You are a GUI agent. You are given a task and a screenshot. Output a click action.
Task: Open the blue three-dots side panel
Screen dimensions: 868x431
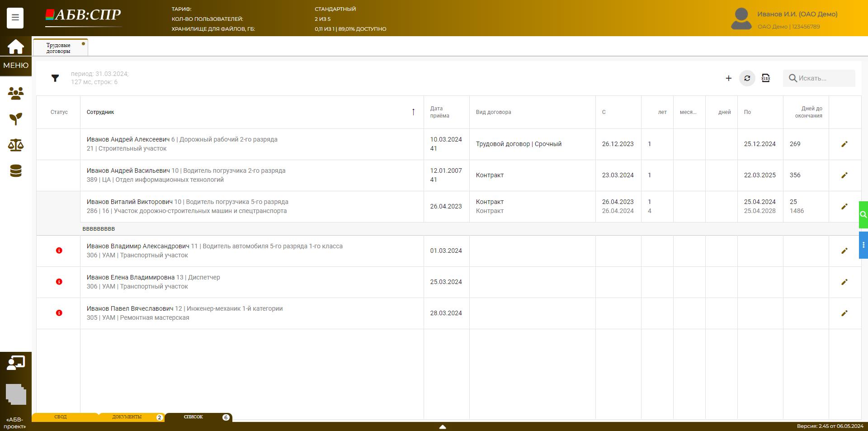(x=863, y=245)
